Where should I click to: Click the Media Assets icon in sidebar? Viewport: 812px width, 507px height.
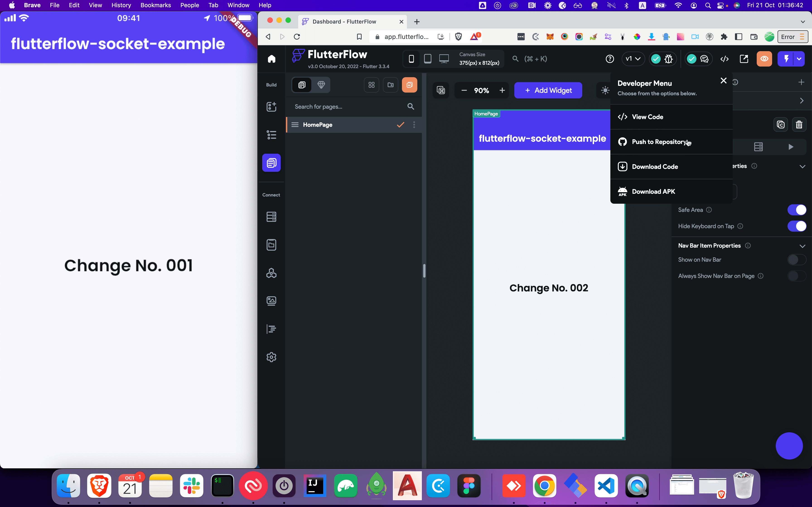coord(271,301)
